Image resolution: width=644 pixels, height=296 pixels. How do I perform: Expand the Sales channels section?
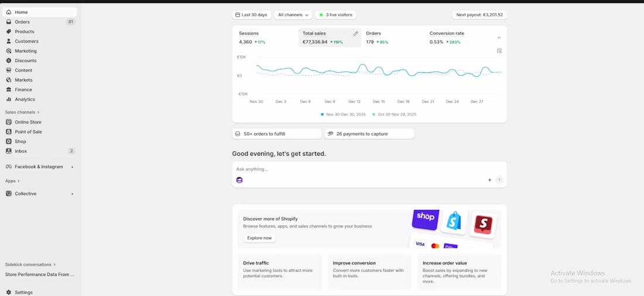(x=22, y=112)
